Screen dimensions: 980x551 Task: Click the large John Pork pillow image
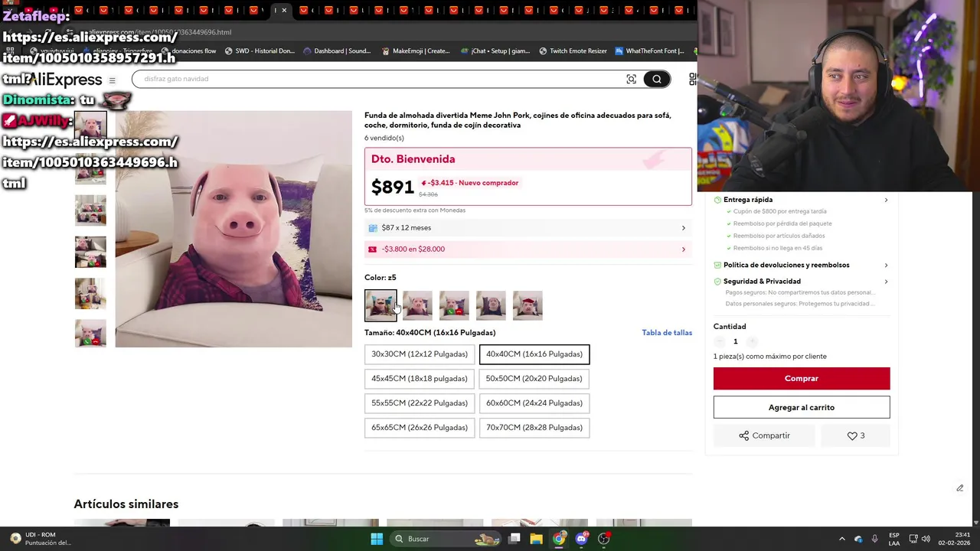click(x=234, y=229)
